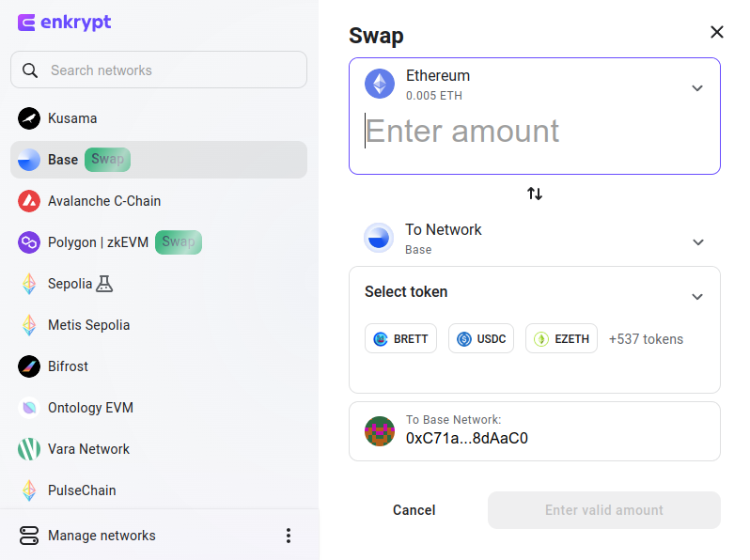The image size is (750, 560).
Task: Open the three-dot menu beside Manage networks
Action: [x=288, y=536]
